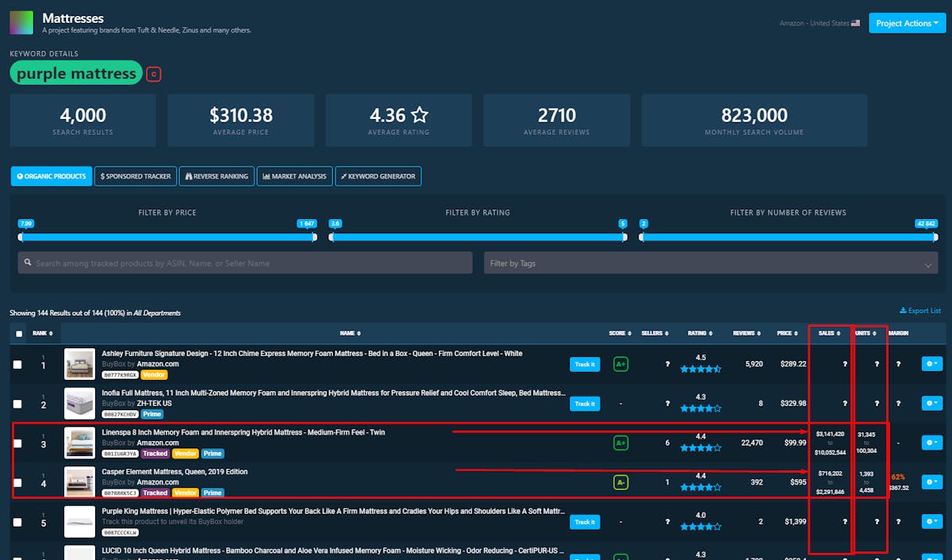The width and height of the screenshot is (952, 560).
Task: Check the box for Inofia Full Mattress row
Action: (17, 404)
